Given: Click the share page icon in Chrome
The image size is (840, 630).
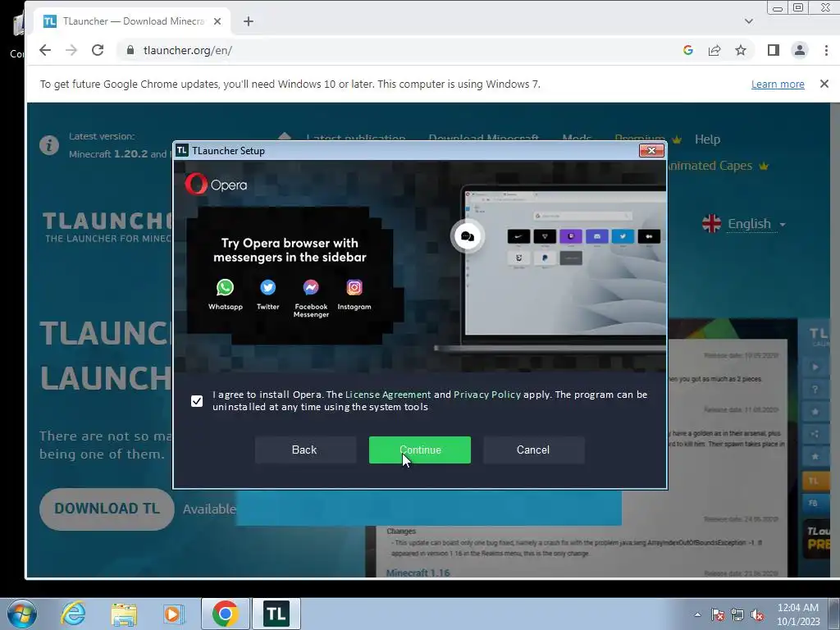Looking at the screenshot, I should (x=714, y=50).
